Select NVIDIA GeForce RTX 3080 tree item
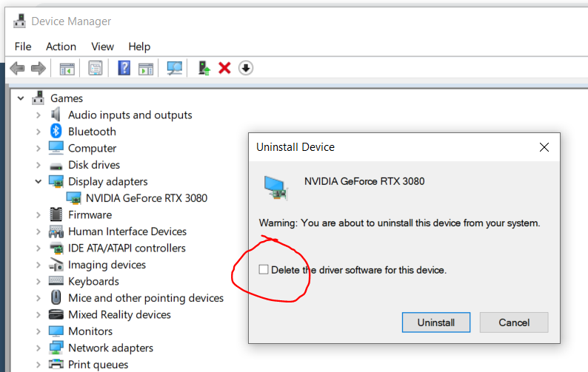This screenshot has width=588, height=372. (146, 198)
